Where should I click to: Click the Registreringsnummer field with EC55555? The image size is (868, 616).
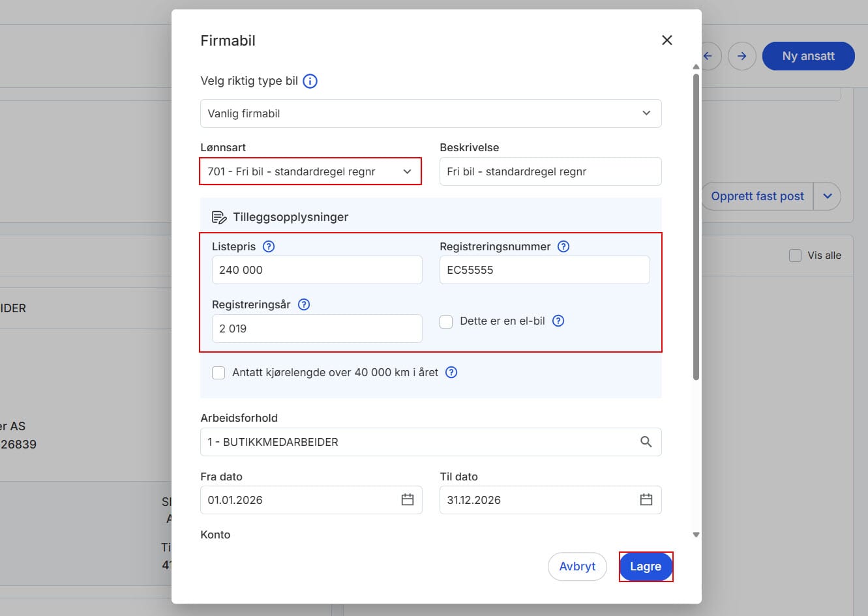545,270
